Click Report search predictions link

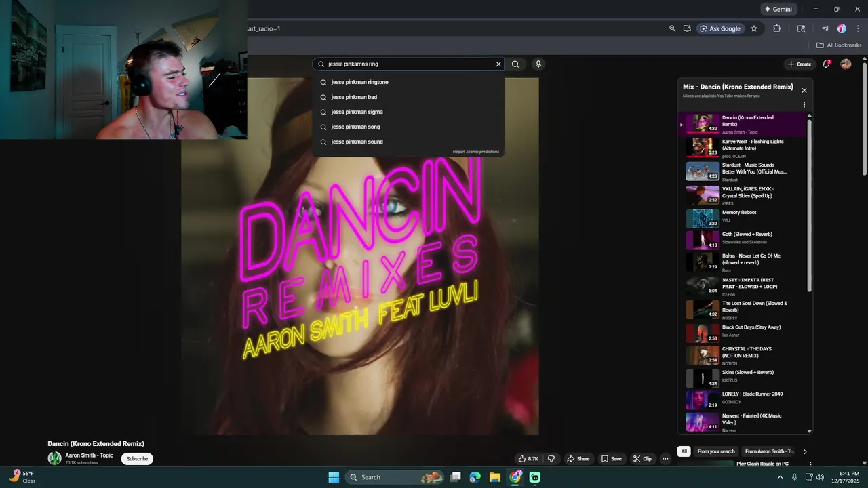[x=476, y=152]
